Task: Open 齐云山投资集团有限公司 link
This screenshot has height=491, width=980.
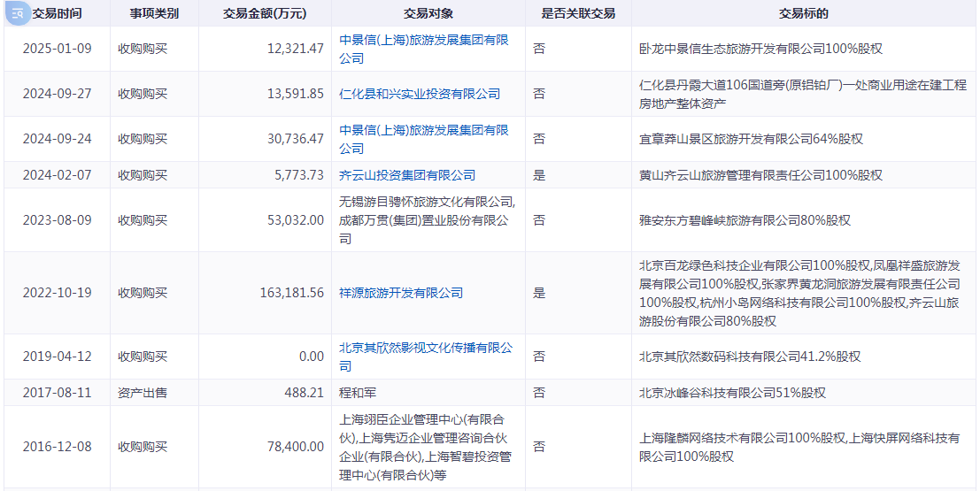Action: pos(407,175)
